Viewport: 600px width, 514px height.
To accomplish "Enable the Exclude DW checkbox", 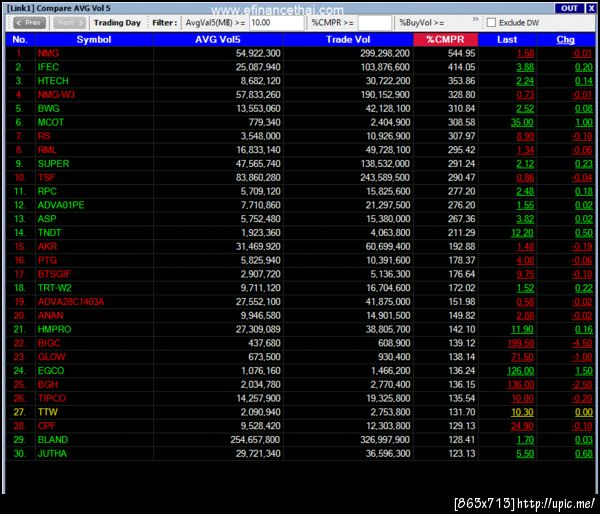I will click(491, 23).
